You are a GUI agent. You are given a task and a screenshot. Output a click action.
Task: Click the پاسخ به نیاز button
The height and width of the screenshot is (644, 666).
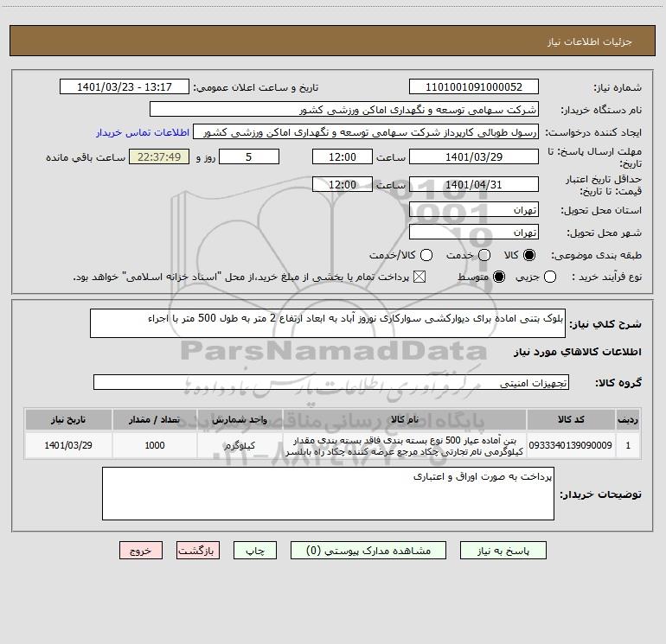[x=503, y=551]
